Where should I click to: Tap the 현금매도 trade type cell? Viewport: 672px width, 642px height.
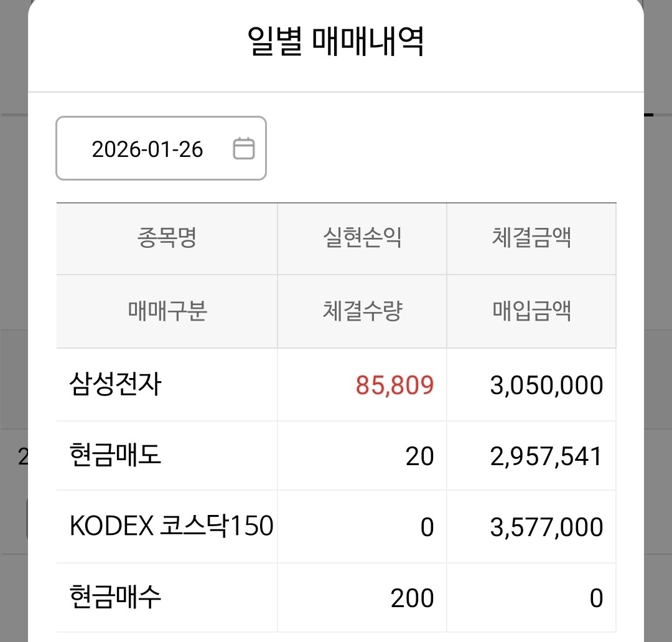coord(115,456)
